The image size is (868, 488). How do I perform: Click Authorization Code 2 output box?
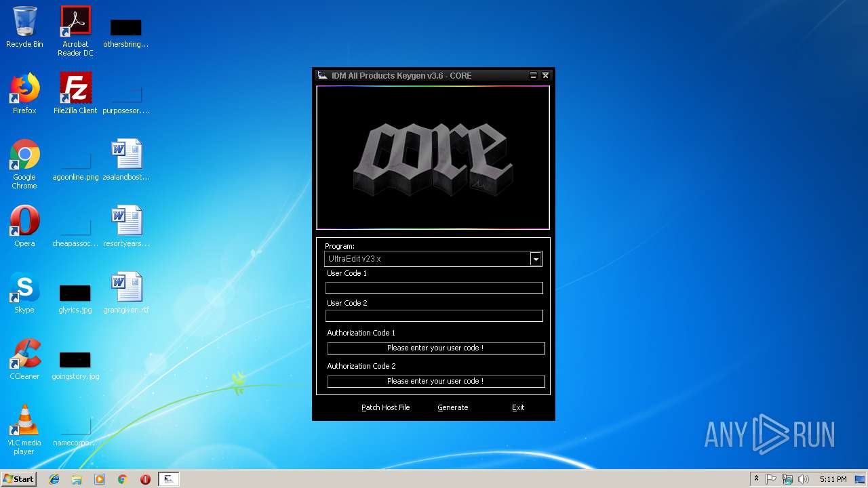click(x=435, y=381)
